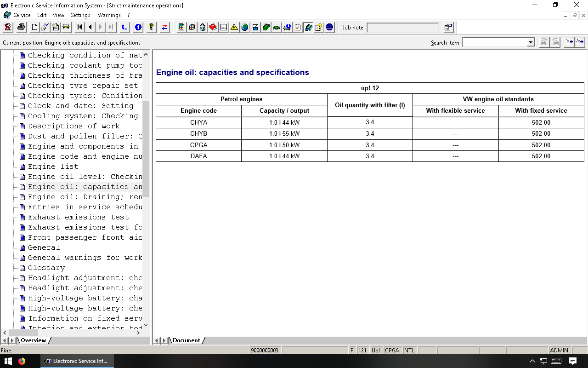Click the printer icon in the toolbar
This screenshot has height=368, width=588.
[x=21, y=28]
